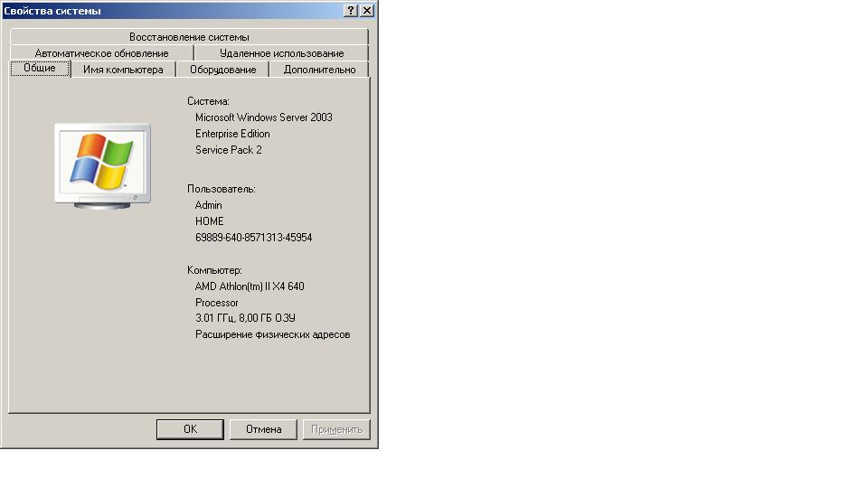Screen dimensions: 868x488
Task: Switch to Автоматическое обновление tab
Action: [101, 53]
